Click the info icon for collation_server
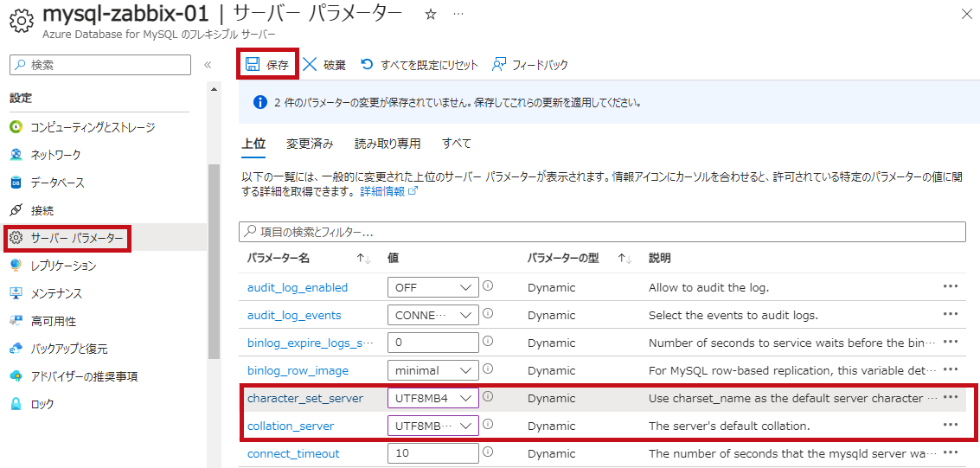This screenshot has width=980, height=468. coord(489,424)
